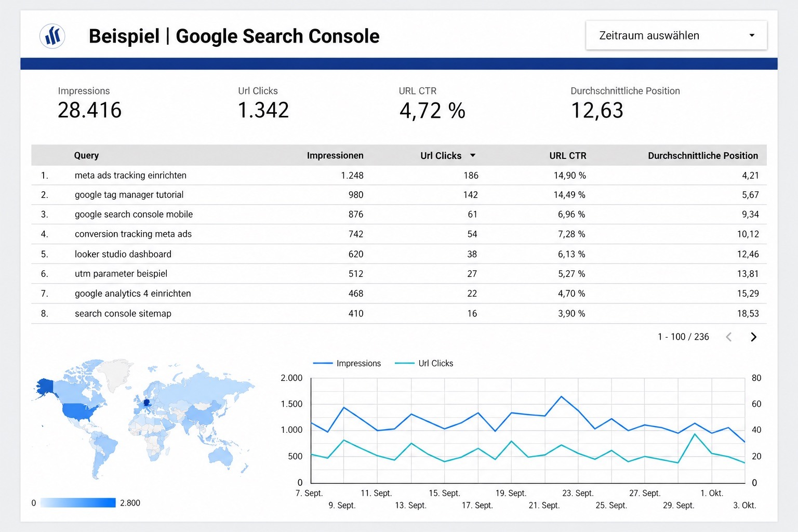Click the average position scorecard value 12,63
This screenshot has width=798, height=532.
597,110
